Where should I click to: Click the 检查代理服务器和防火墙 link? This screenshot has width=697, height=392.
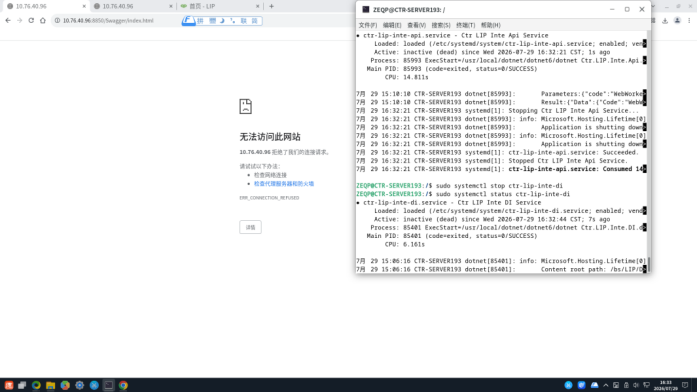(284, 184)
